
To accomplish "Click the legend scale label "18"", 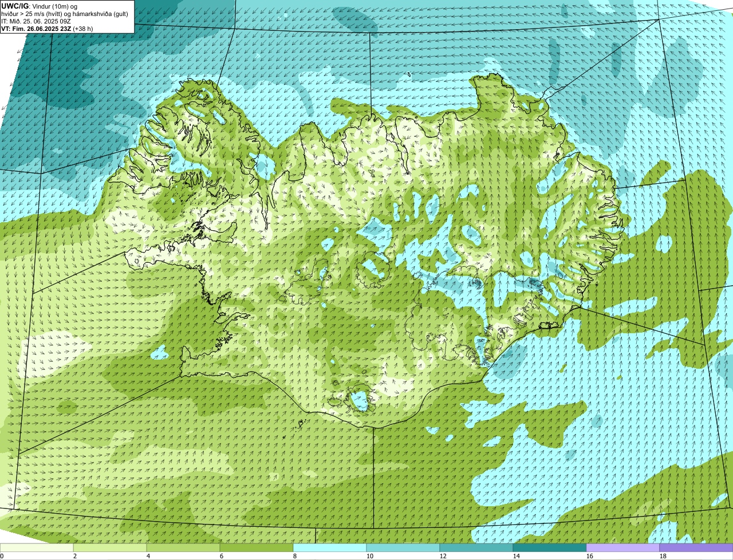I will (x=663, y=556).
